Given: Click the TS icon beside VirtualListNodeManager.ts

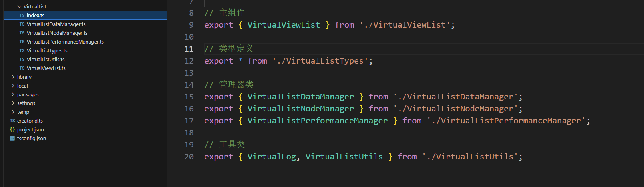Looking at the screenshot, I should pos(22,33).
